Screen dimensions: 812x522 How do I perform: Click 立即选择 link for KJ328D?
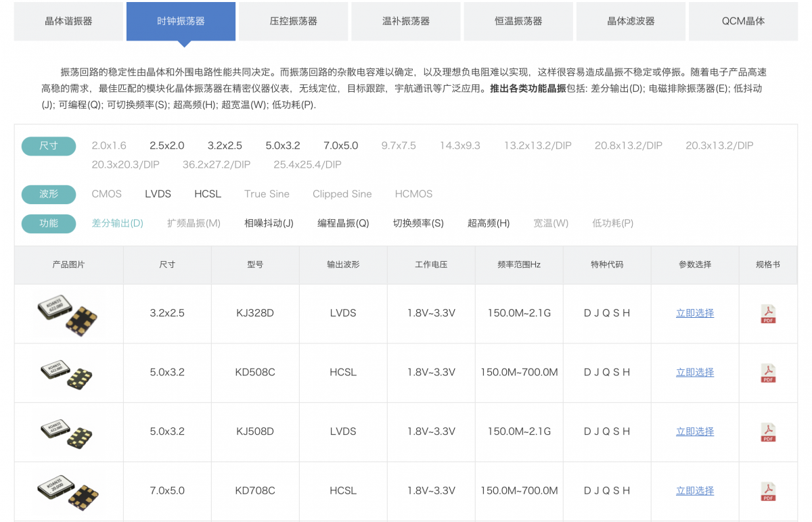click(x=694, y=313)
